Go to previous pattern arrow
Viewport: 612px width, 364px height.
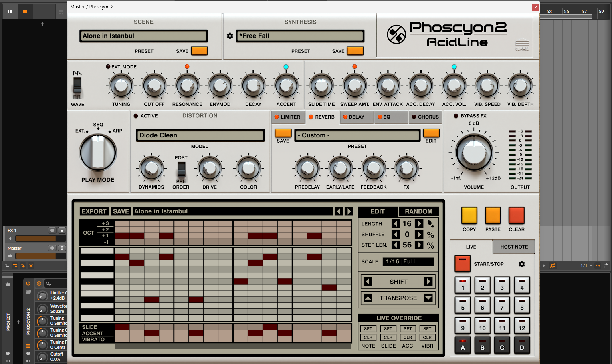point(339,211)
